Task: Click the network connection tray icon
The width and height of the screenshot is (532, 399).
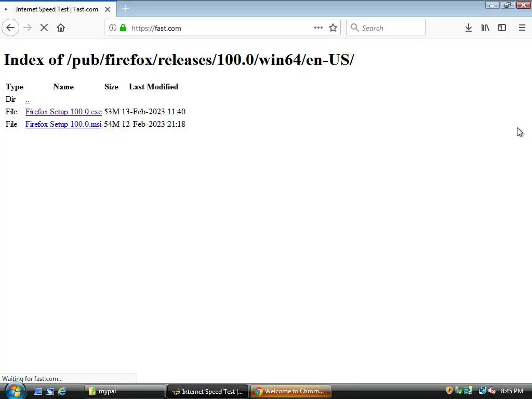Action: tap(482, 391)
